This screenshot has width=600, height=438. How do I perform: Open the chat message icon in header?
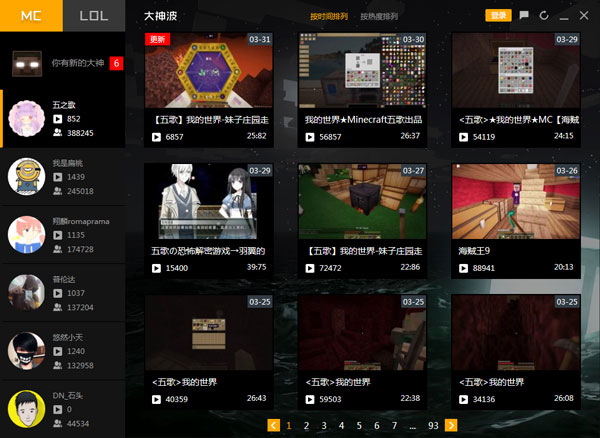coord(524,15)
